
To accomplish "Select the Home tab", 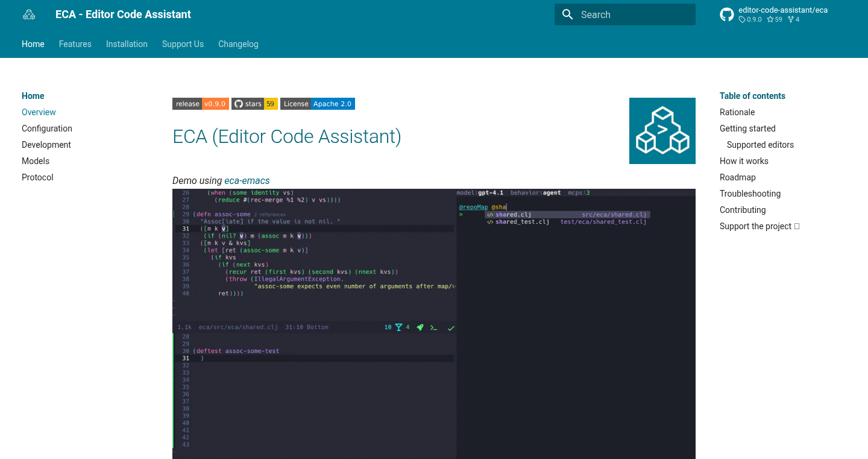I will click(33, 44).
